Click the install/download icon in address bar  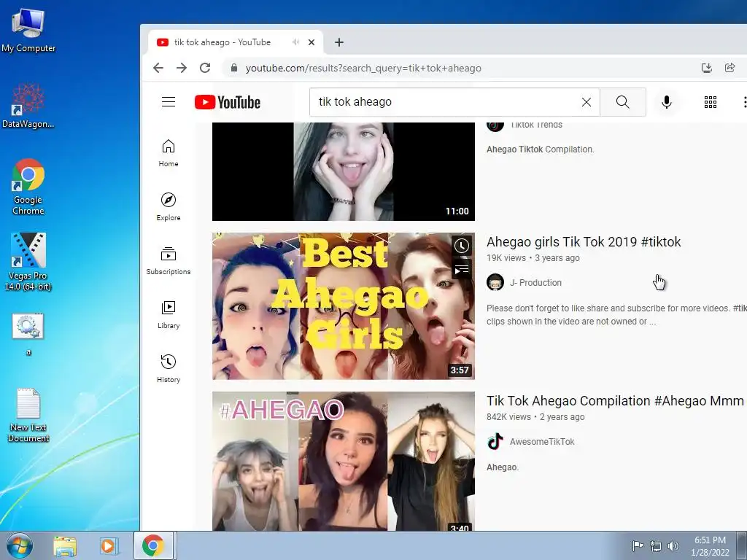(x=706, y=68)
